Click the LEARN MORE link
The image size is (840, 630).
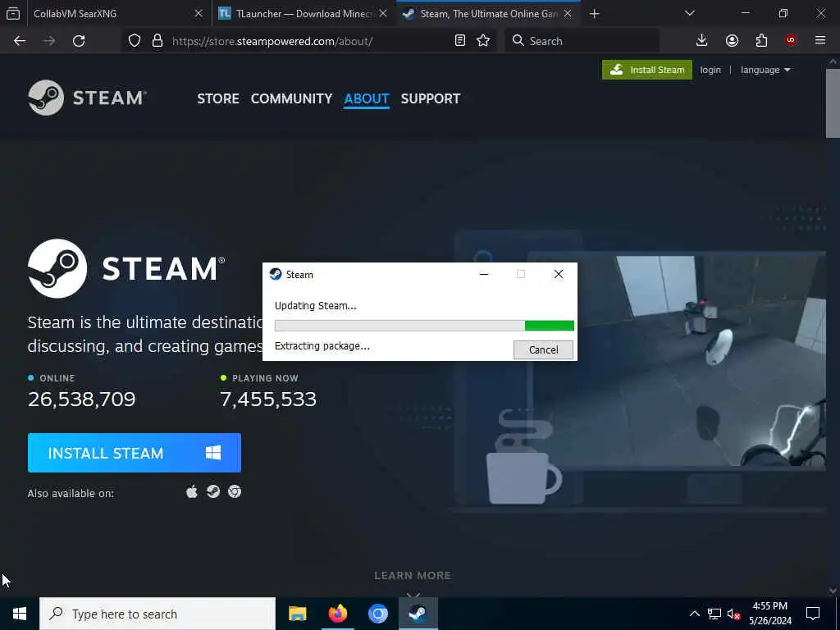pyautogui.click(x=413, y=575)
